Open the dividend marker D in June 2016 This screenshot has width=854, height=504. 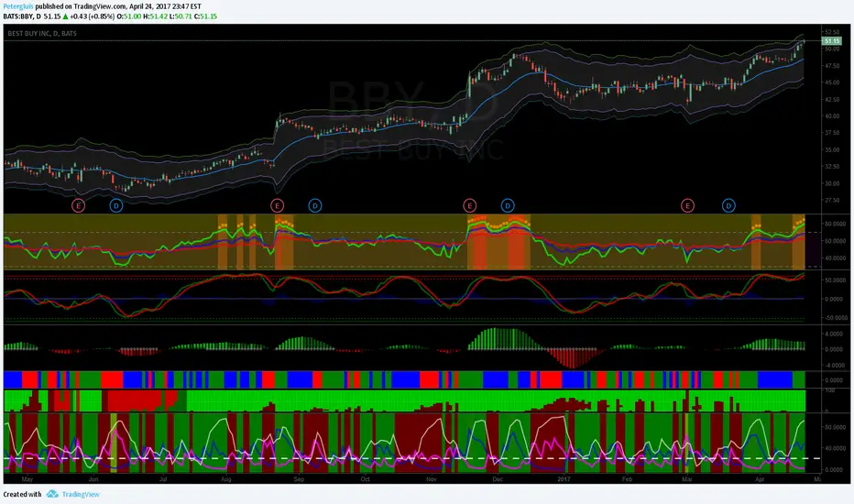(116, 205)
